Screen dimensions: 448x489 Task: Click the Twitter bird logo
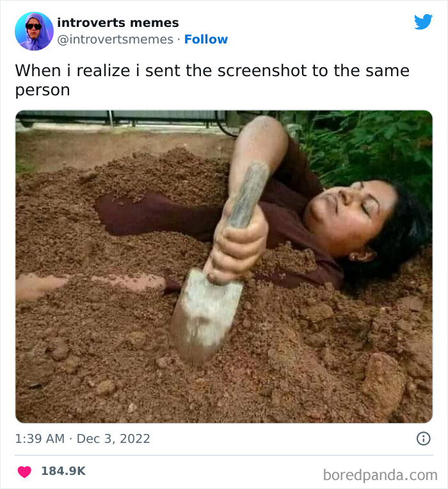click(423, 22)
